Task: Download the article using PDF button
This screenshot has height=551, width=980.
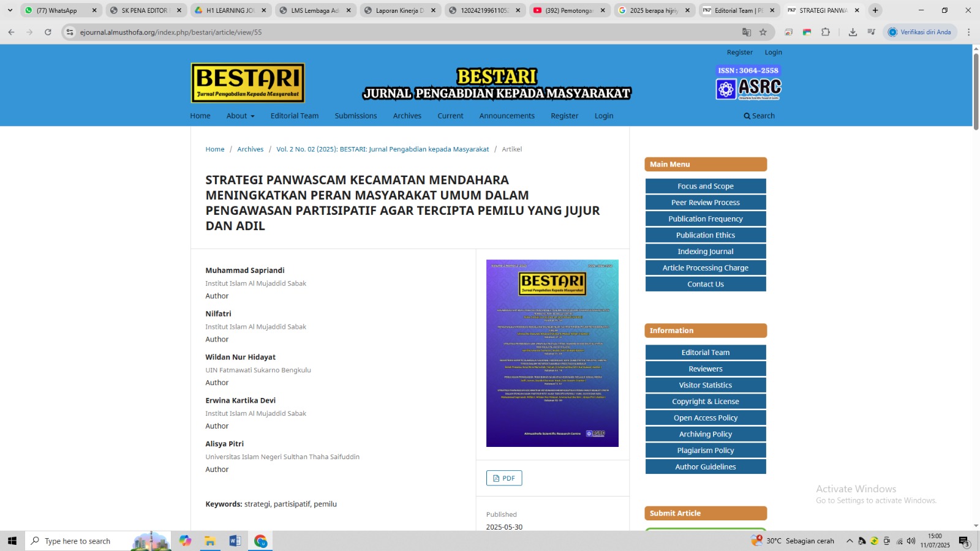Action: click(504, 478)
